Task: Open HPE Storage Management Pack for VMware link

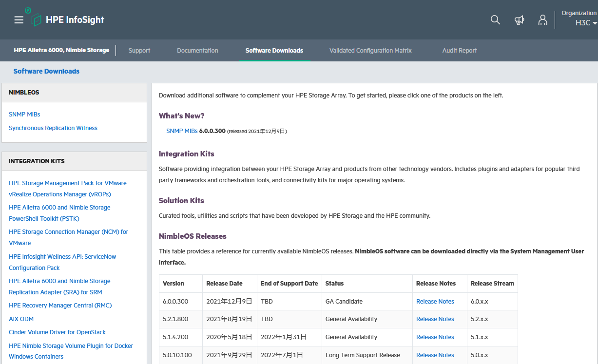Action: [68, 189]
